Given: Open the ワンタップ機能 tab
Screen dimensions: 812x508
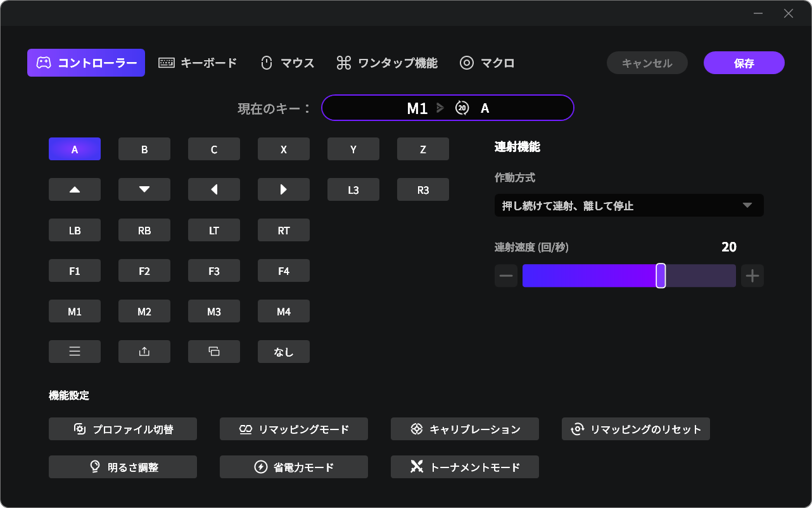Looking at the screenshot, I should pyautogui.click(x=386, y=63).
